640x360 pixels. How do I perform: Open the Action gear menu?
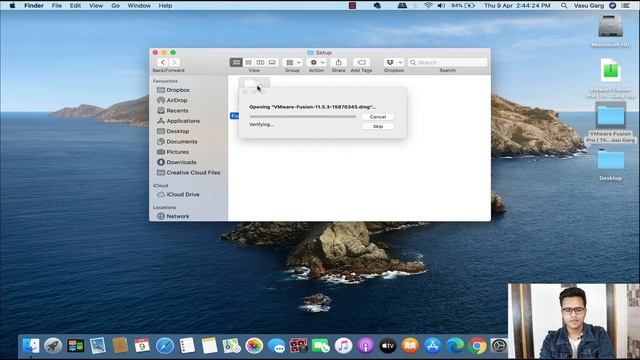[316, 62]
